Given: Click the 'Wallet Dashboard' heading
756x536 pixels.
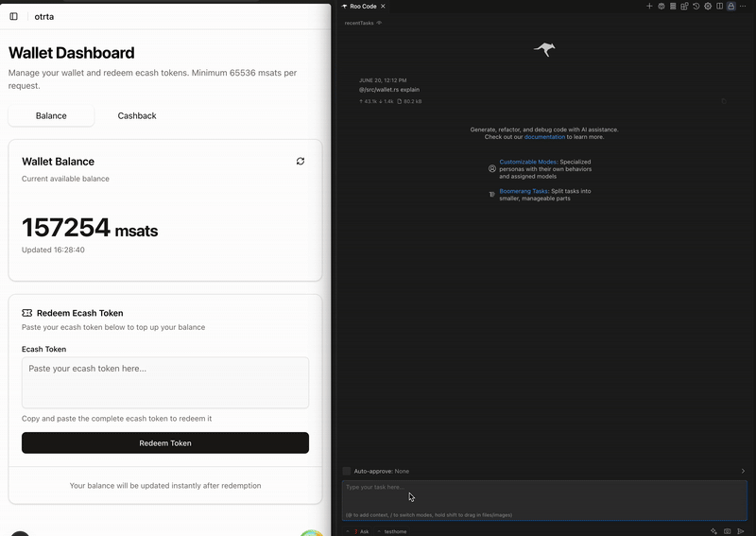Looking at the screenshot, I should 72,53.
